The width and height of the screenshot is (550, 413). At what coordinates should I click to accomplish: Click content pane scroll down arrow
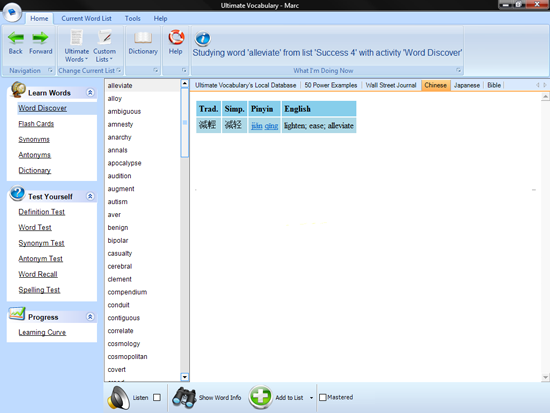[545, 377]
